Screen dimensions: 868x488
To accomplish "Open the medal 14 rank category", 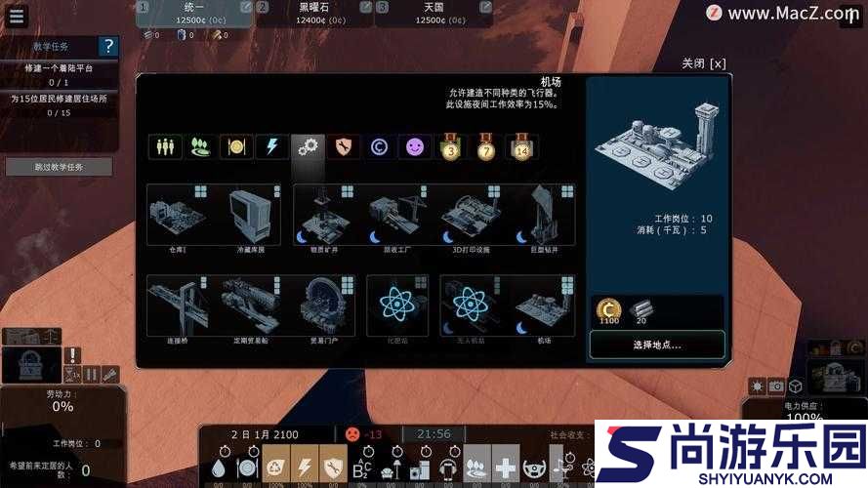I will pyautogui.click(x=521, y=147).
